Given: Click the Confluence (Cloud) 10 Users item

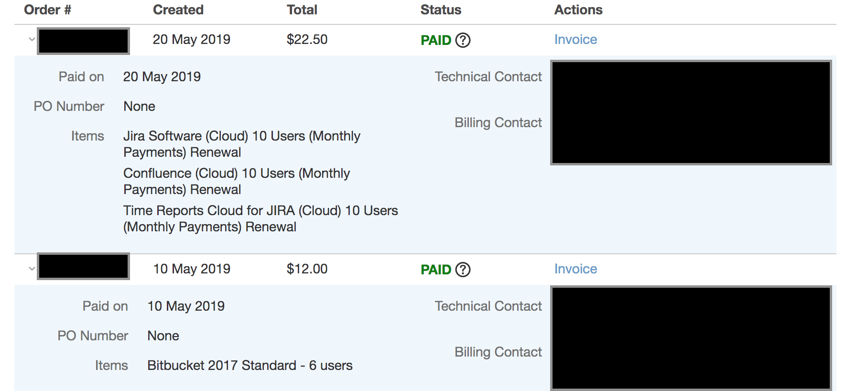Looking at the screenshot, I should (237, 182).
